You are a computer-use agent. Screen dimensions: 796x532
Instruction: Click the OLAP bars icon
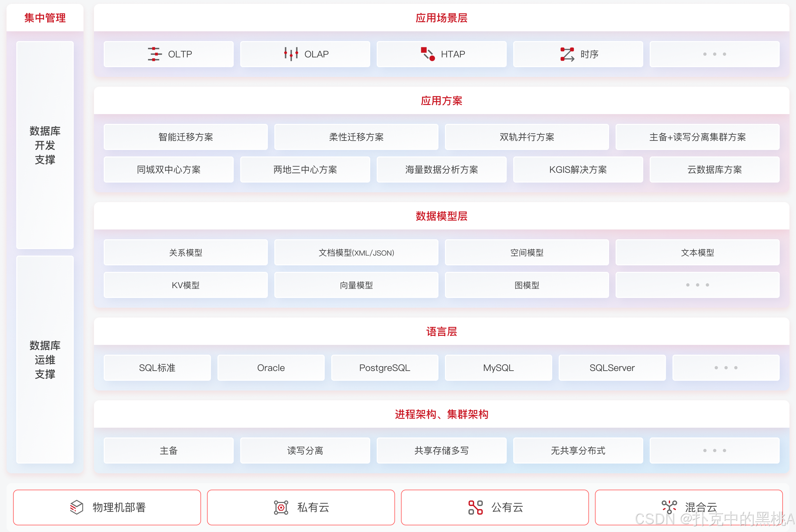coord(291,54)
